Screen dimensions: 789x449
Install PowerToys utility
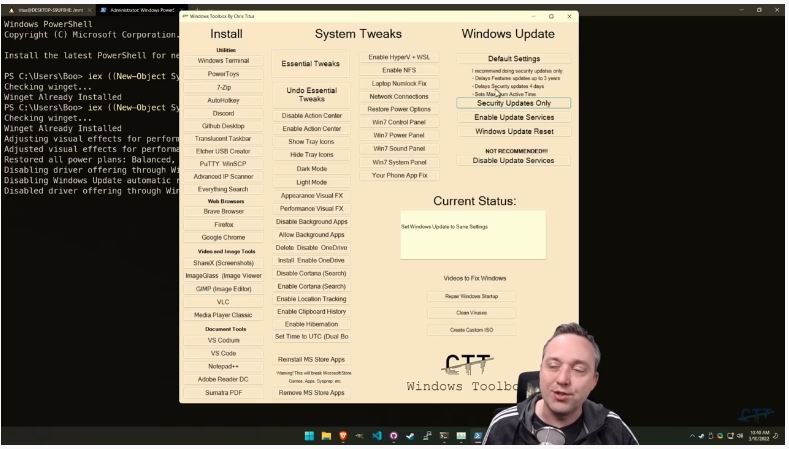pos(223,74)
